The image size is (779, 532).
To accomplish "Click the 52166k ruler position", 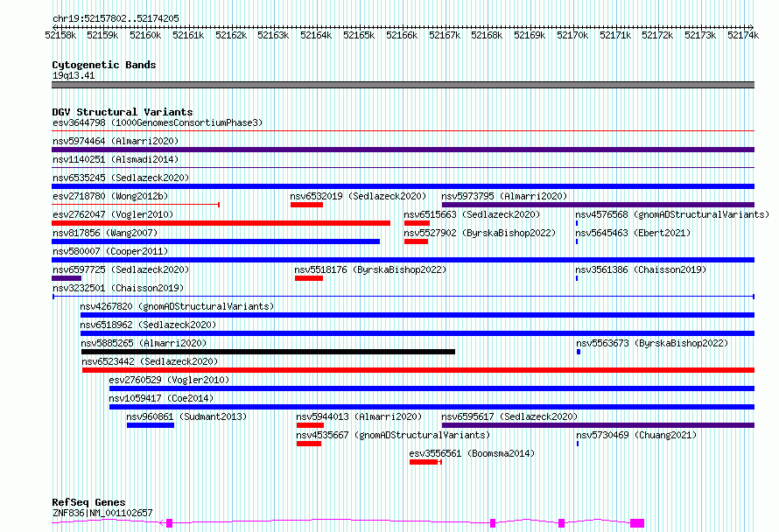I will coord(402,35).
